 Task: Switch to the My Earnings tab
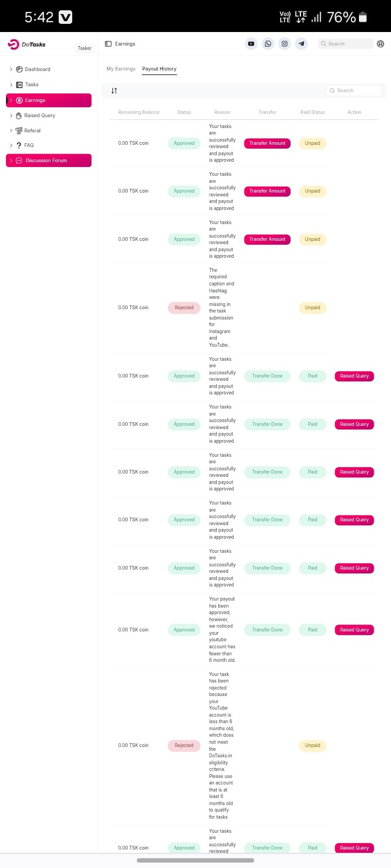[x=121, y=69]
